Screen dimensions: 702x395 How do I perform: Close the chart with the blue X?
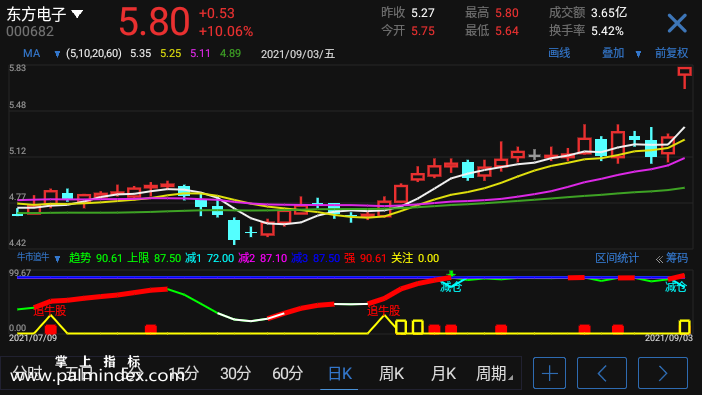(677, 23)
